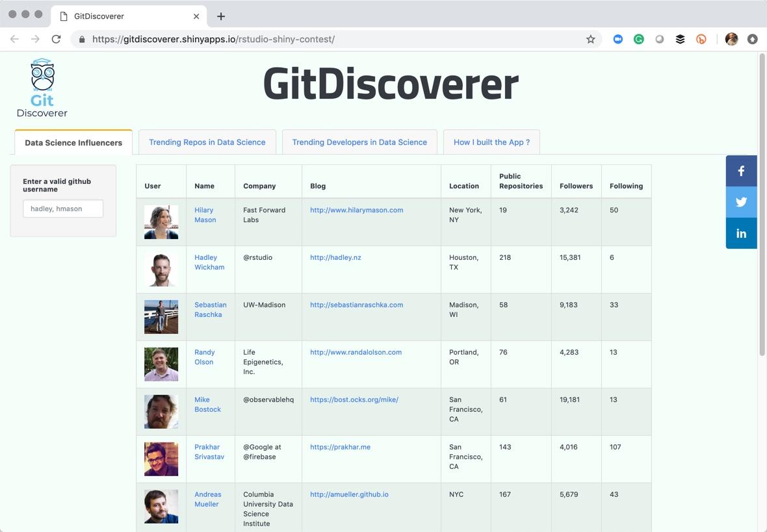The width and height of the screenshot is (767, 532).
Task: Open the Buffer stack extension
Action: 680,39
